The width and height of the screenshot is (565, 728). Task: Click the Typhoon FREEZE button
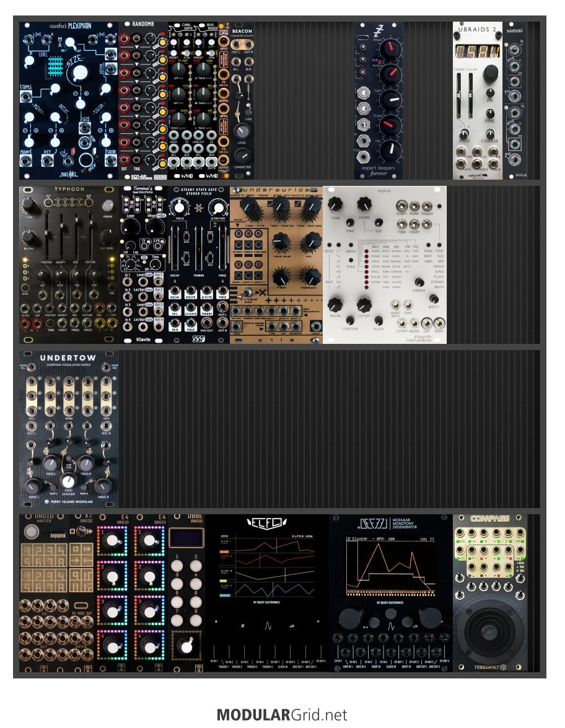point(108,206)
